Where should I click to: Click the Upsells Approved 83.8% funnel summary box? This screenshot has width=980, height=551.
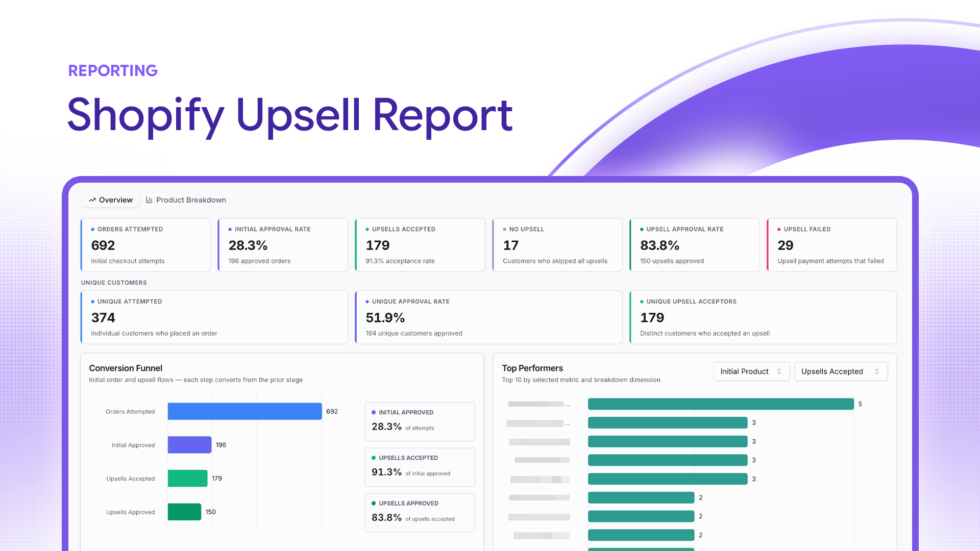tap(420, 512)
